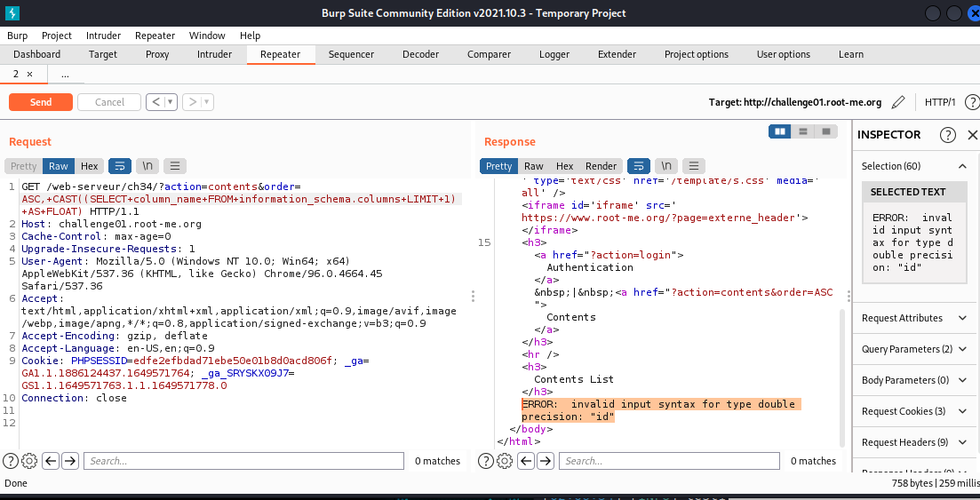
Task: Open the User options tab
Action: 783,54
